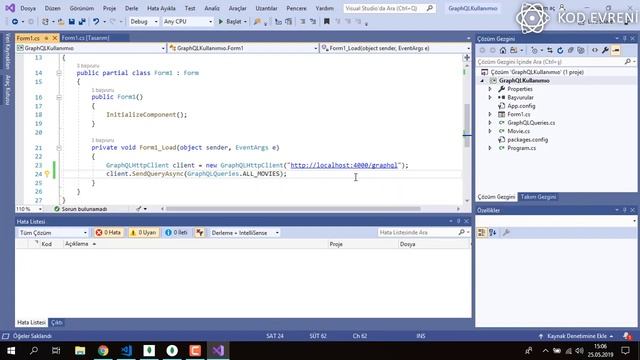Click the Navigate Backward toolbar icon

15,22
